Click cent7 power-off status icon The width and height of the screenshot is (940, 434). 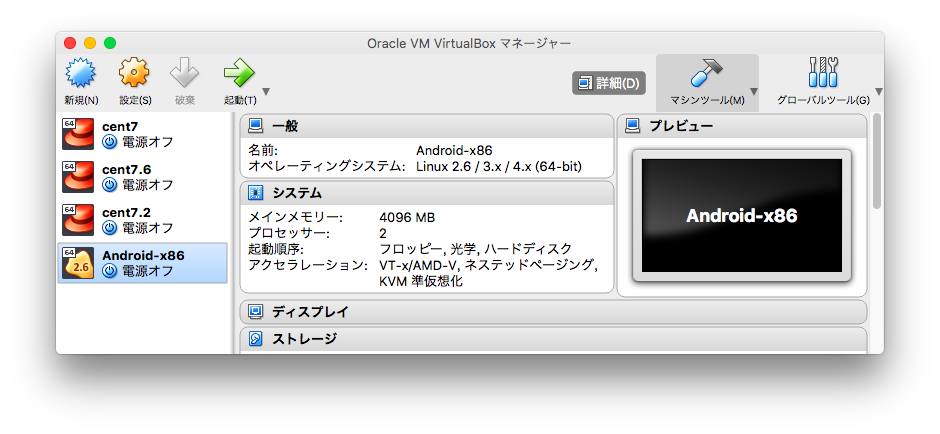click(x=109, y=142)
